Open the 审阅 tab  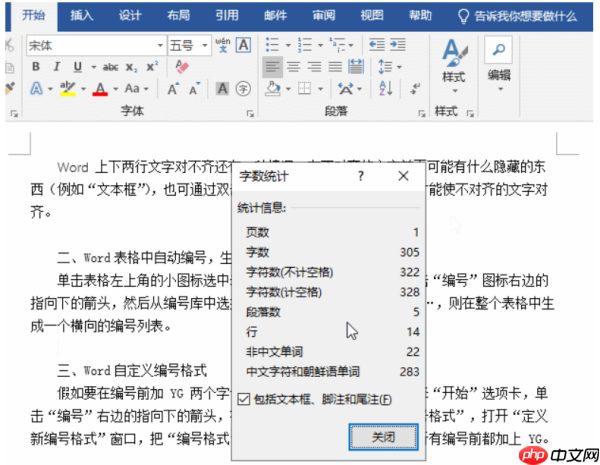click(324, 16)
